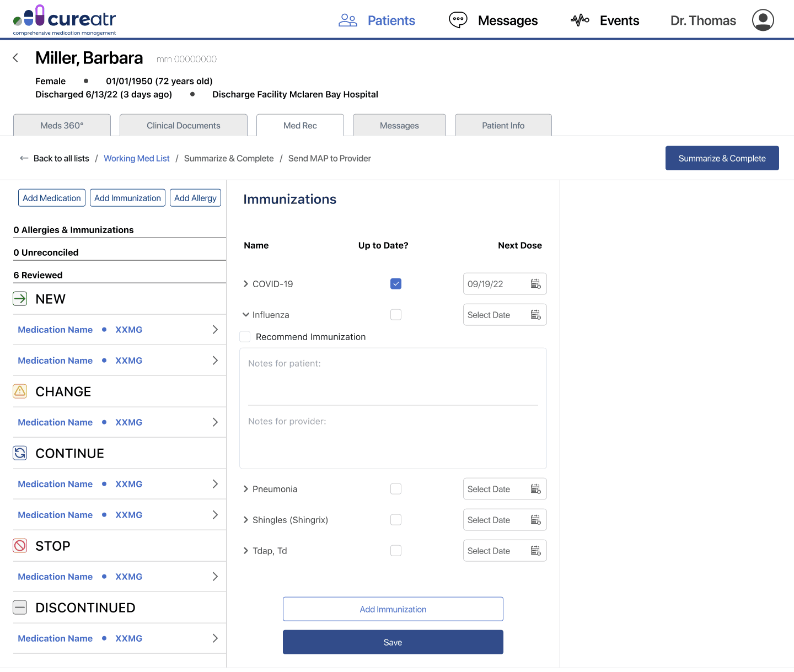This screenshot has height=672, width=794.
Task: Click the green arrow icon beside NEW
Action: [x=20, y=299]
